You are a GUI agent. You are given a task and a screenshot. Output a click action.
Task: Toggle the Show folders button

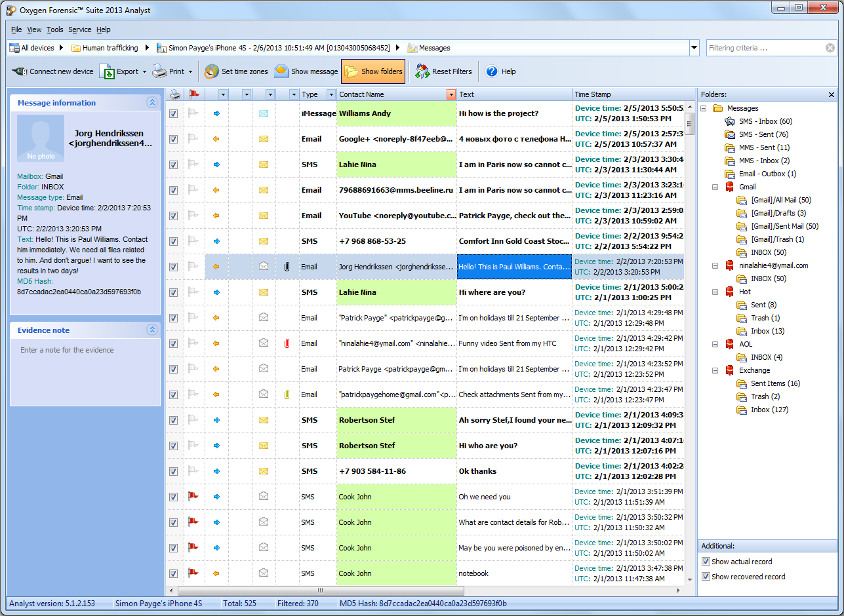[373, 71]
